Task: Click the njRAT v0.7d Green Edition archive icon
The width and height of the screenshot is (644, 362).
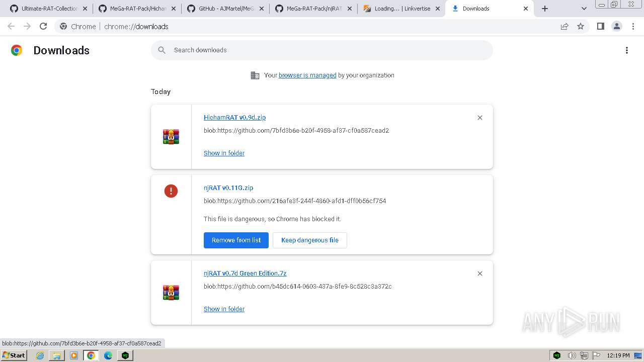Action: pyautogui.click(x=171, y=293)
